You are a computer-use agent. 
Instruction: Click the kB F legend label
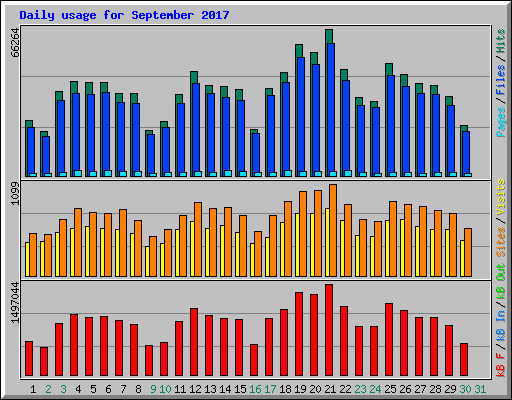click(501, 365)
